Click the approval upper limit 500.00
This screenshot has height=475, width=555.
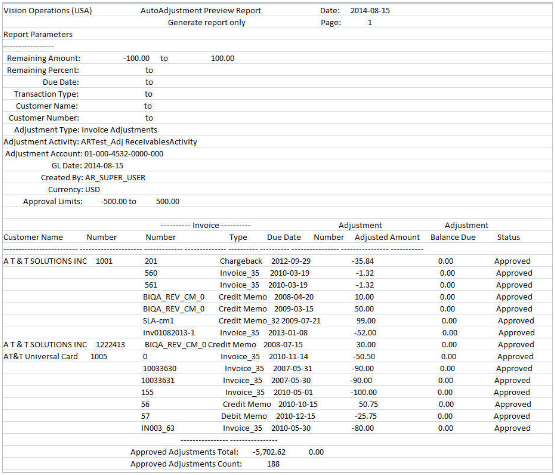(x=168, y=202)
